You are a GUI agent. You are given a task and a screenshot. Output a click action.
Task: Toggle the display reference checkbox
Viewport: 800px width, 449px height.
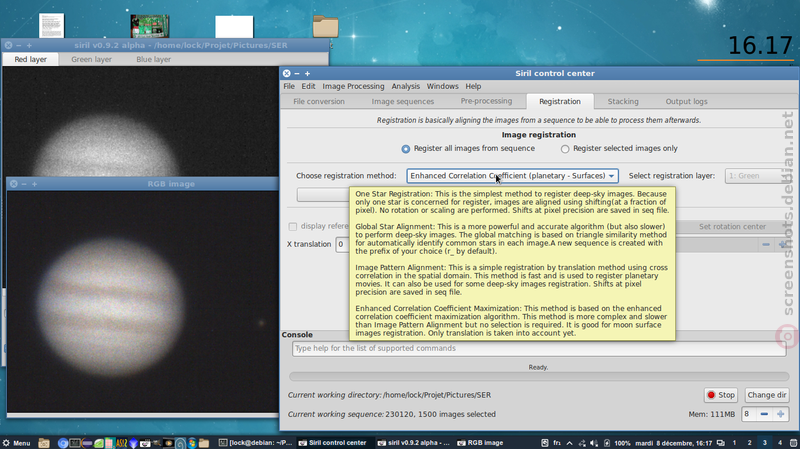pyautogui.click(x=293, y=227)
